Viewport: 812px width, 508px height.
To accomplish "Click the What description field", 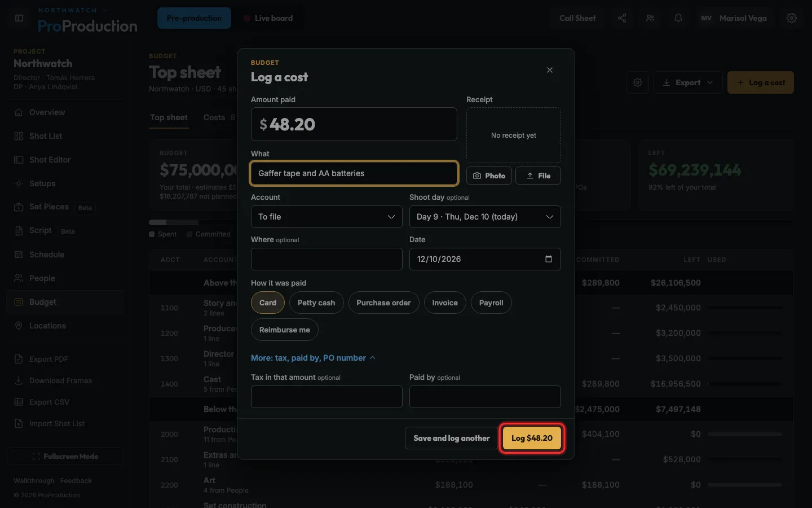I will click(354, 173).
